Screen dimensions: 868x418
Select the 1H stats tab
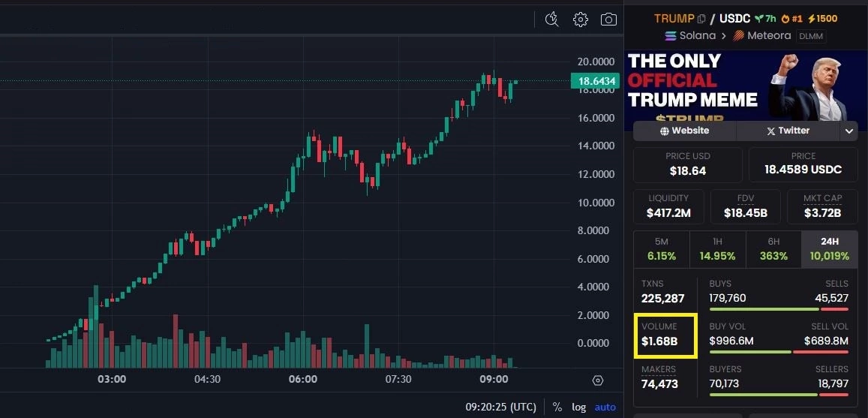click(x=717, y=249)
